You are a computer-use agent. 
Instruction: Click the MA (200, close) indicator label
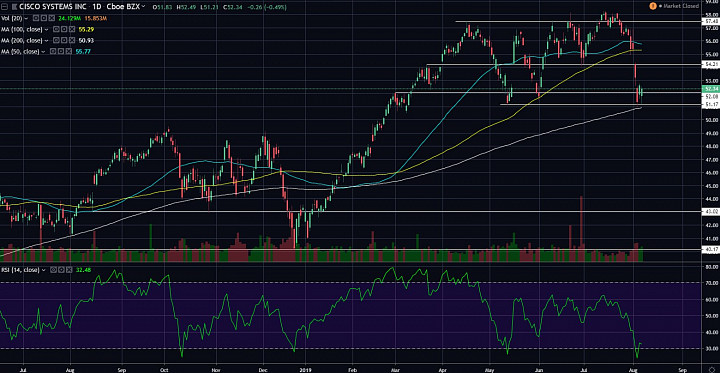coord(22,40)
